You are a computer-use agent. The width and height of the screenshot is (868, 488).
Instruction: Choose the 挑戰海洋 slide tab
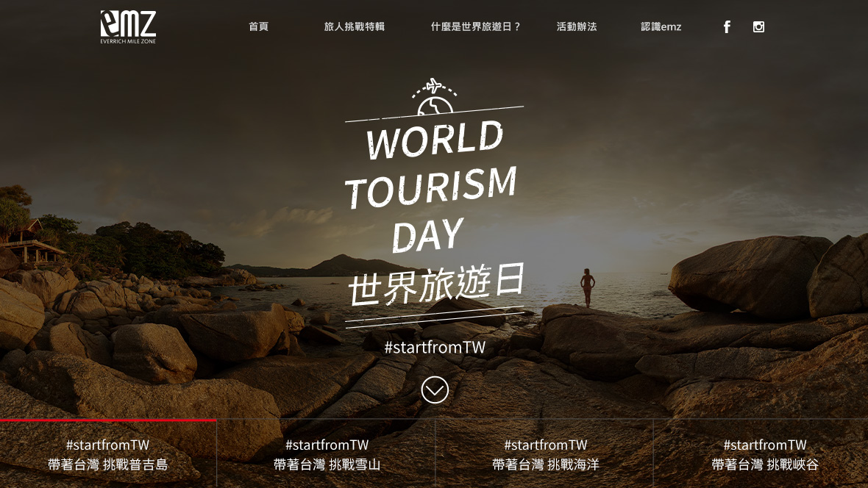(545, 455)
